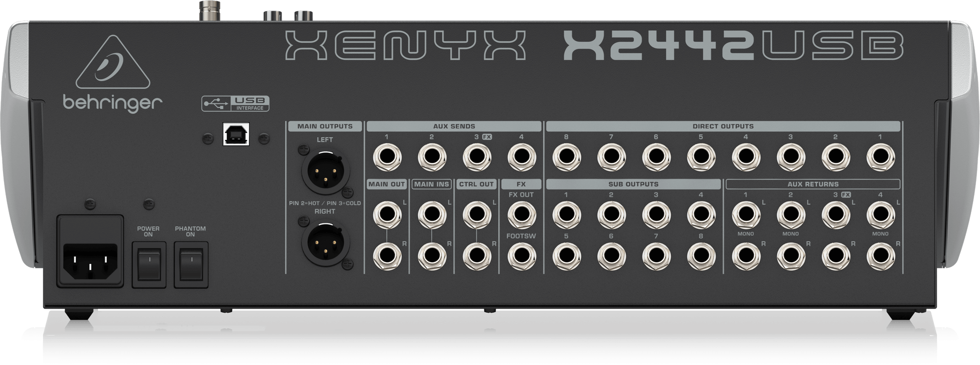Select the AUX SENDS 3 FX jack
The width and height of the screenshot is (980, 365).
(x=477, y=158)
